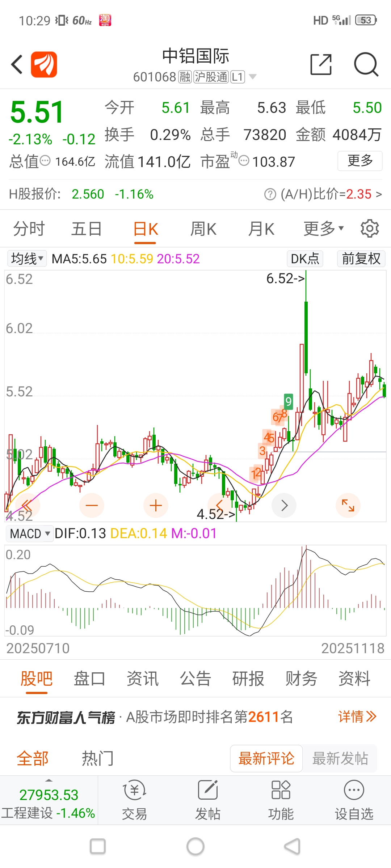
Task: Tap the 东方财富人气榜 ranking banner
Action: (x=195, y=717)
